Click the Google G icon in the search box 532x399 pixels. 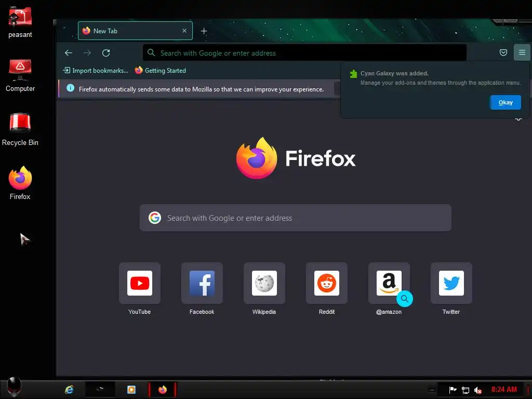pos(155,218)
